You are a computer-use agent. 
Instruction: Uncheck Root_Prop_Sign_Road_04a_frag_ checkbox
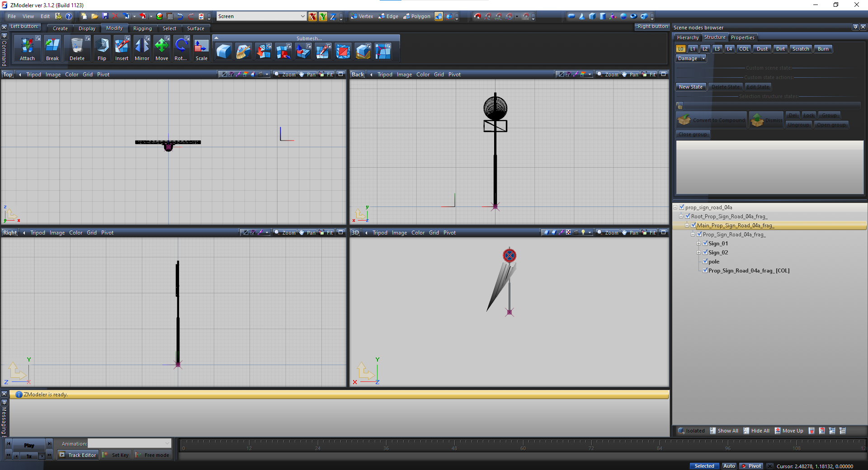coord(688,216)
